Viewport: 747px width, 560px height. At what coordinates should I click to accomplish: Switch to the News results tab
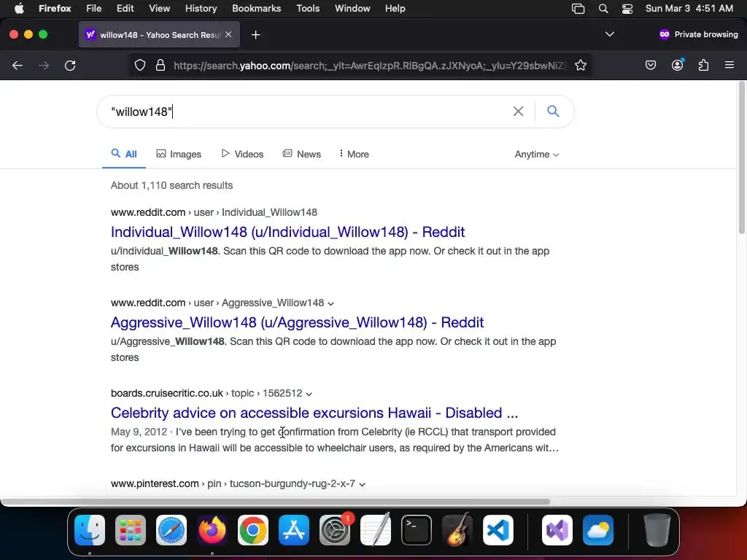click(x=301, y=155)
